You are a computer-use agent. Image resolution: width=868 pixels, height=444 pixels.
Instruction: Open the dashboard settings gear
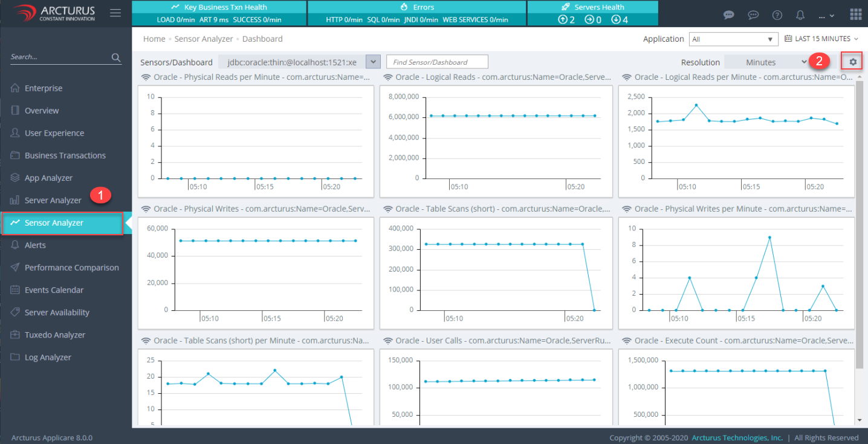tap(853, 62)
